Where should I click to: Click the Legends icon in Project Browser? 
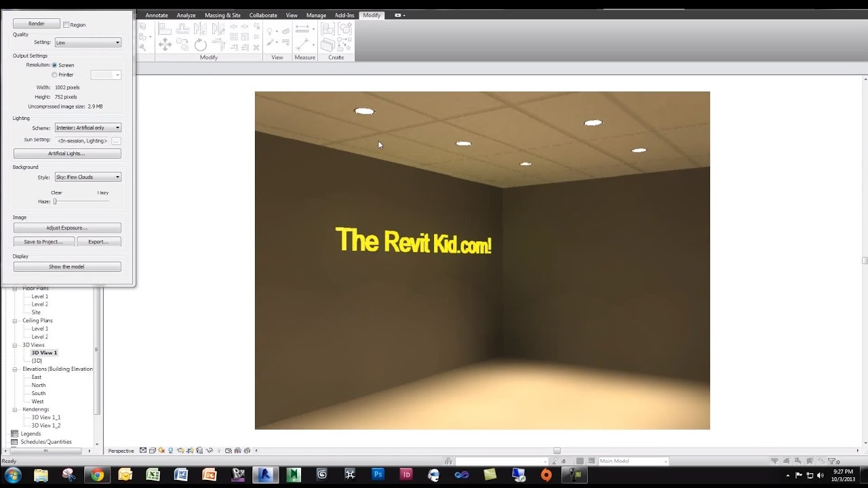(x=15, y=434)
